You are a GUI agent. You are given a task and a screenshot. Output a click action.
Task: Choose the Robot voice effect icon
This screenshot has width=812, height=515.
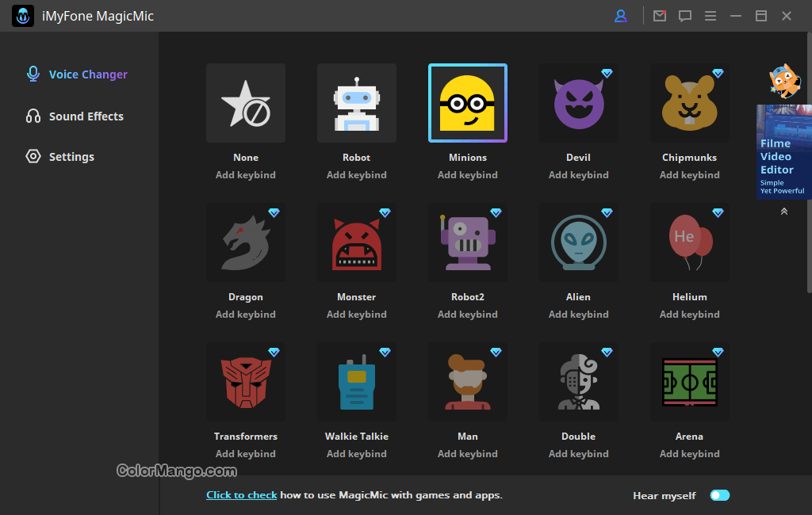(x=357, y=103)
